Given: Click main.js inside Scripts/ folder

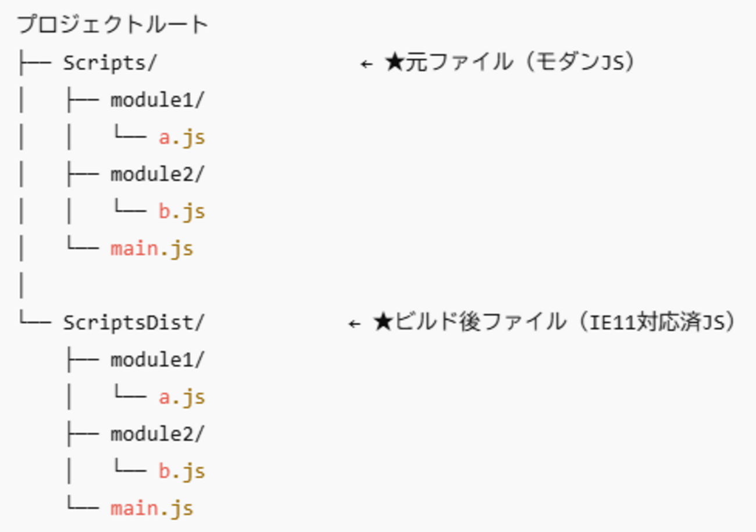Looking at the screenshot, I should click(152, 249).
